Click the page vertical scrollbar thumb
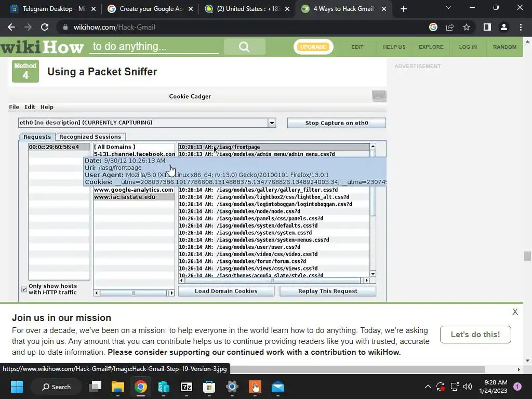Viewport: 532px width, 399px height. click(527, 256)
